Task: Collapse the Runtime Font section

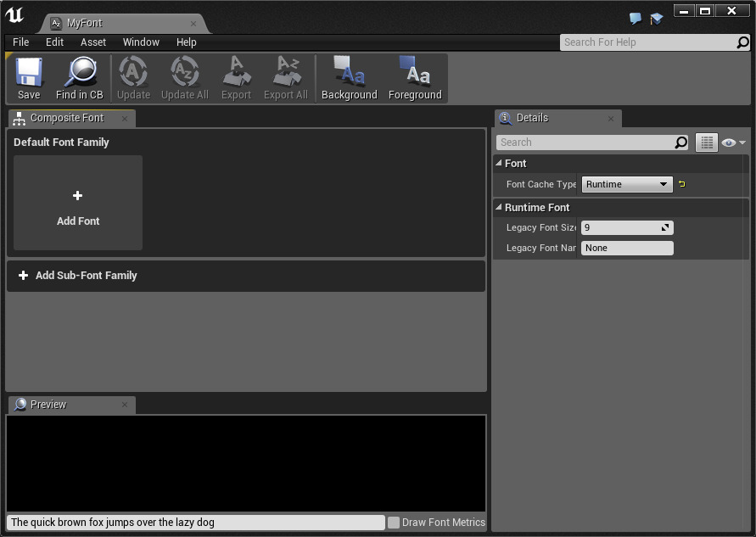Action: tap(499, 207)
